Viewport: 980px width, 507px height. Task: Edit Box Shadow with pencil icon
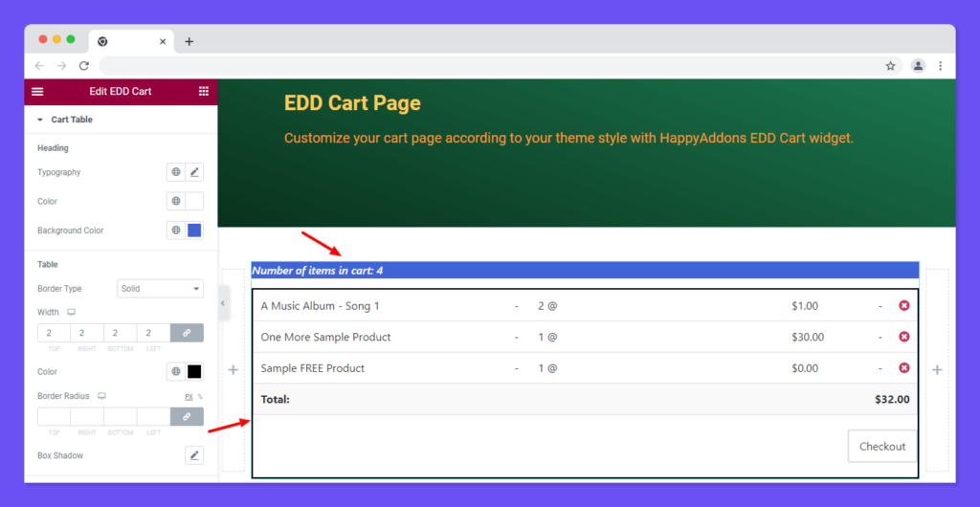194,455
